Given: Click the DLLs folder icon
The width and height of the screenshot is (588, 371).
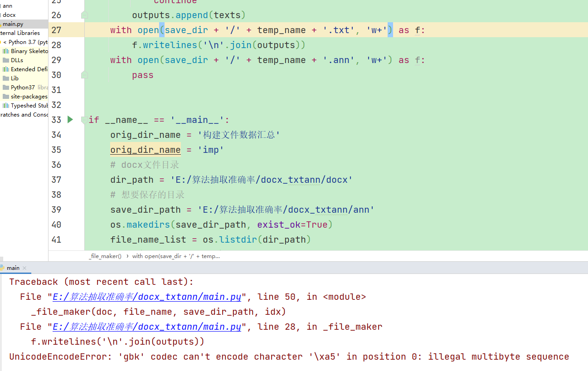Looking at the screenshot, I should pos(5,60).
